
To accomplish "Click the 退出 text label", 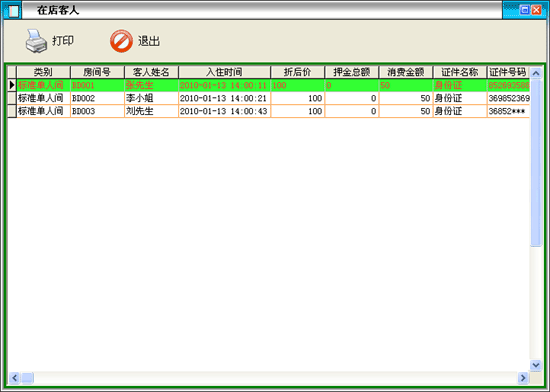I will [x=149, y=41].
